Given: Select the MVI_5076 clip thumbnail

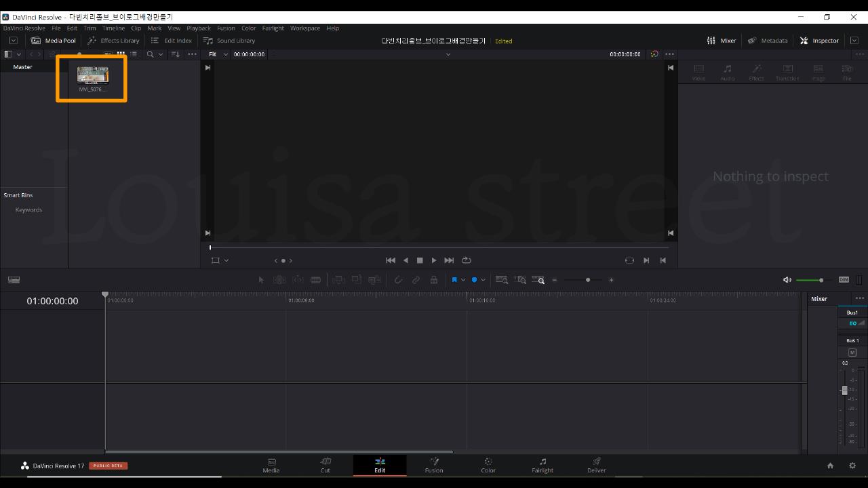Looking at the screenshot, I should pos(93,75).
